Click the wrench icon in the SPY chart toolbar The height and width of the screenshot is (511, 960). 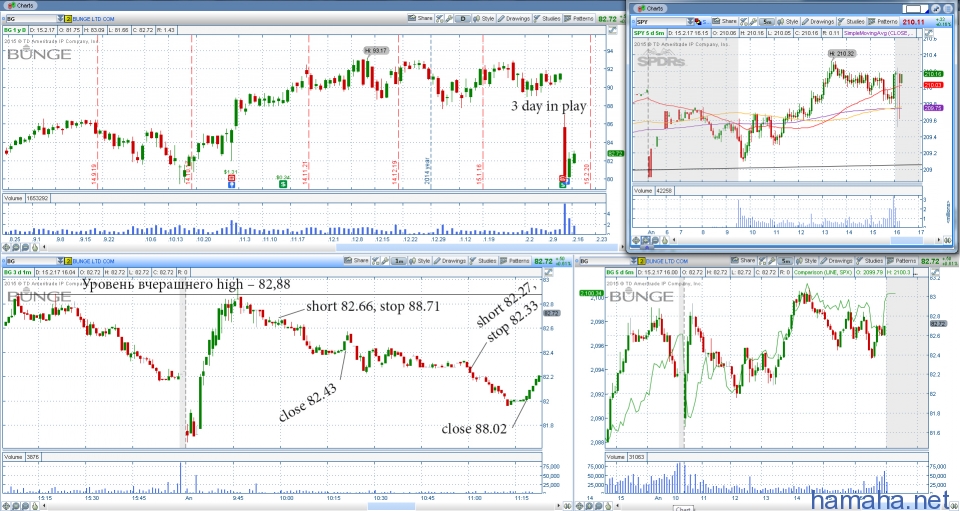753,21
